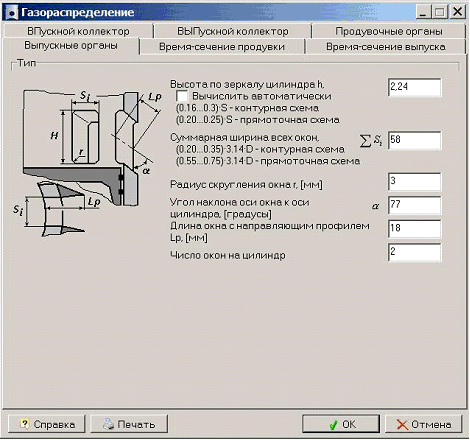Click the green checkmark icon on OK

(x=333, y=425)
